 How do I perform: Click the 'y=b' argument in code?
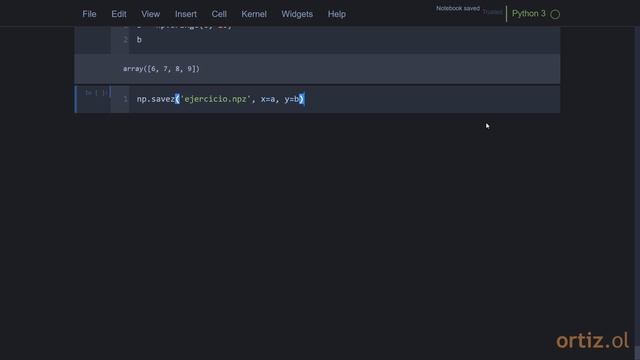coord(292,99)
